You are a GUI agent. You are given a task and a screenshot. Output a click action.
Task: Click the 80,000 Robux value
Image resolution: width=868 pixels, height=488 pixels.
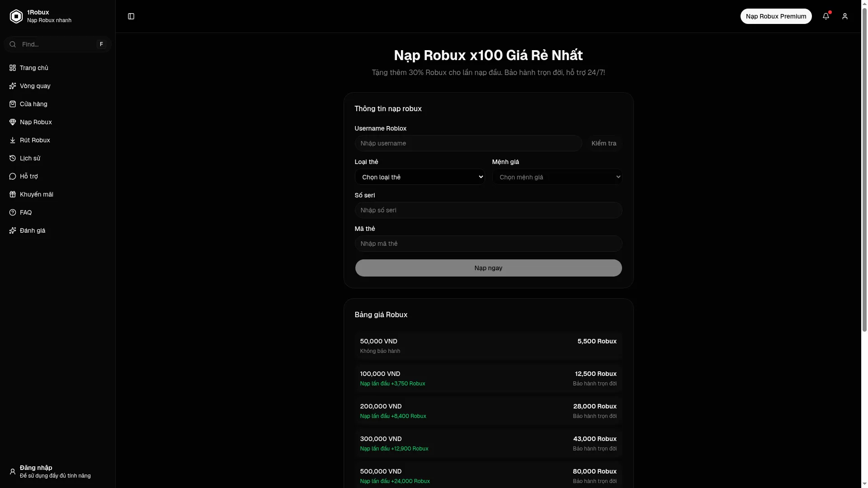(x=594, y=471)
